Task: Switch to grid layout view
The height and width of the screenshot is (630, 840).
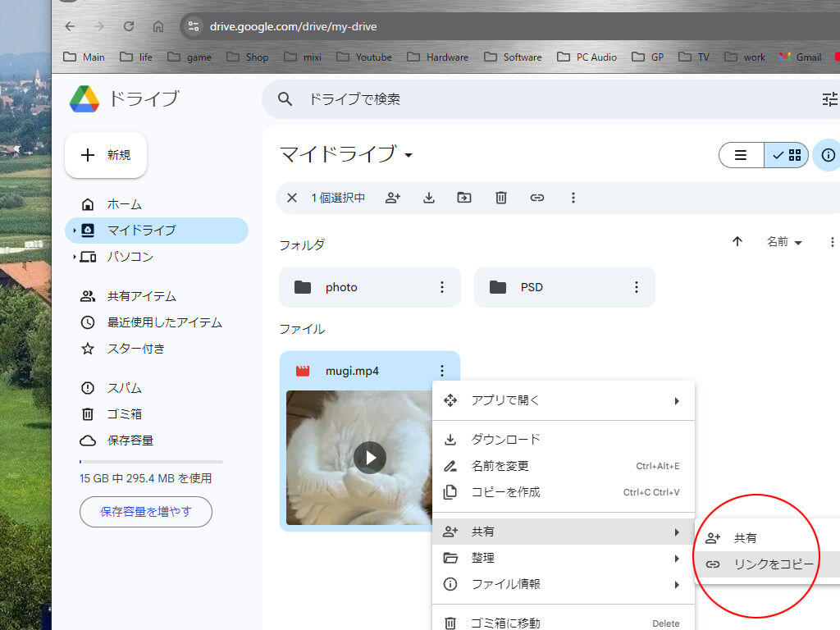Action: (787, 155)
